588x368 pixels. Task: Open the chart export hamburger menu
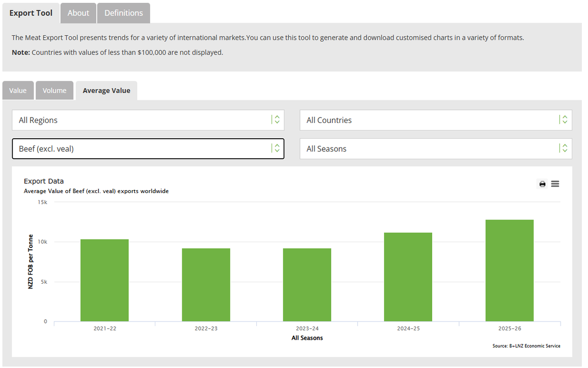pos(555,184)
